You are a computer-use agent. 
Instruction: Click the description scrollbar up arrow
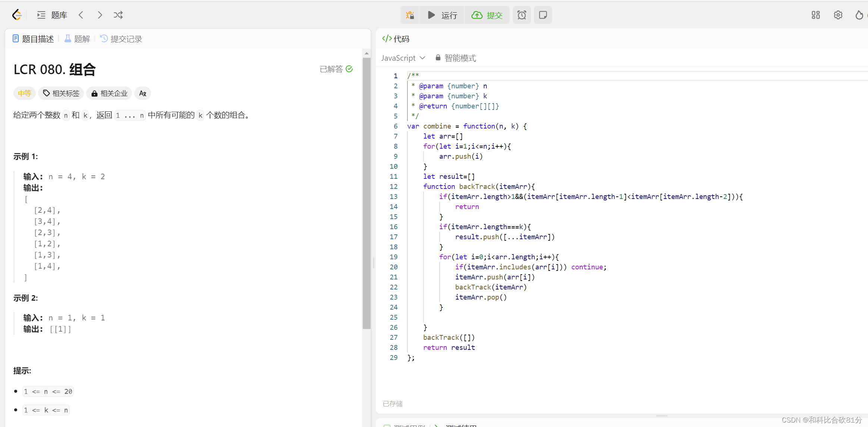367,54
